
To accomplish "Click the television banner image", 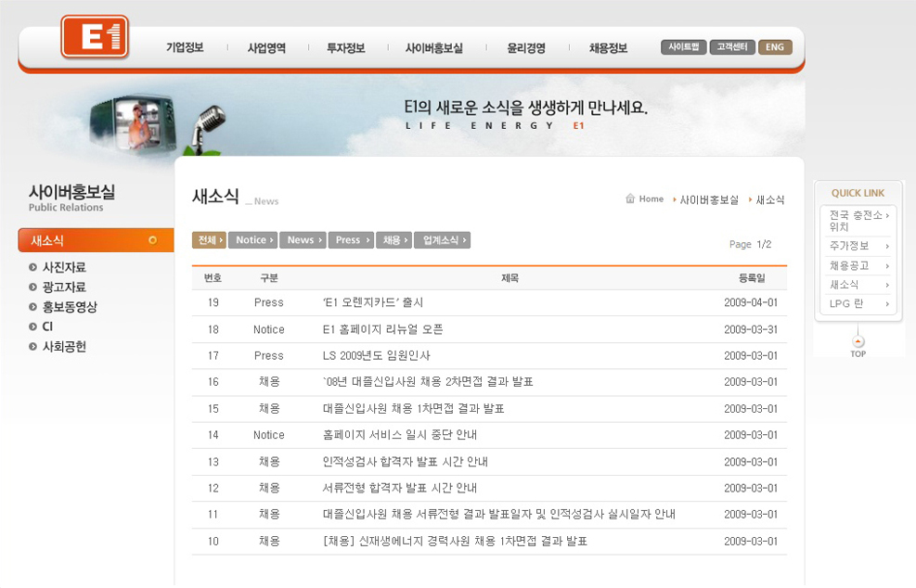I will coord(135,122).
